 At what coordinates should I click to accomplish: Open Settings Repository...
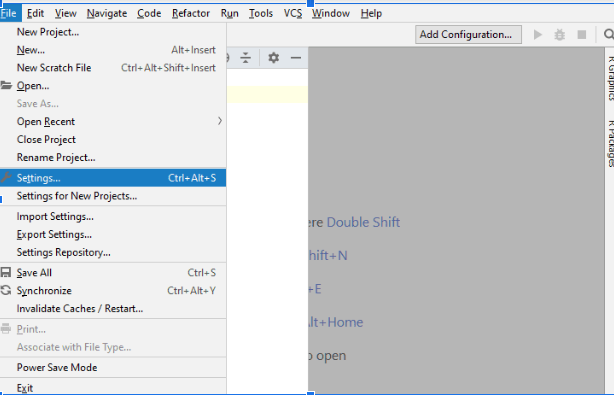click(113, 253)
